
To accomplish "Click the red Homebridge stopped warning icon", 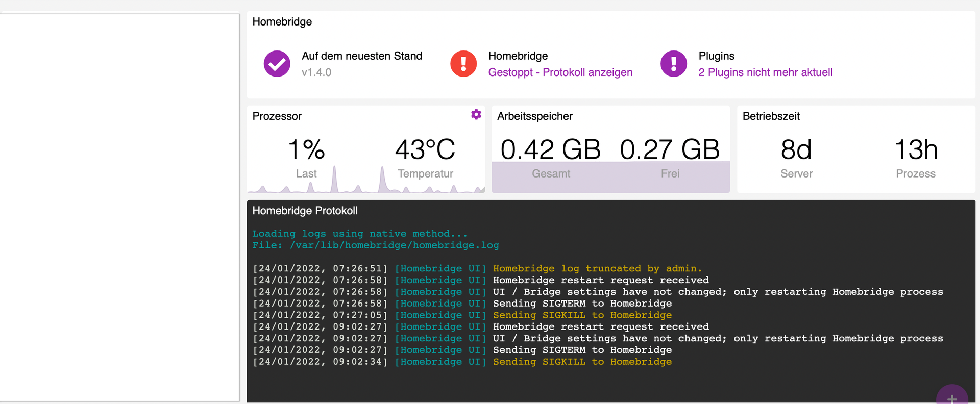I will pos(463,64).
